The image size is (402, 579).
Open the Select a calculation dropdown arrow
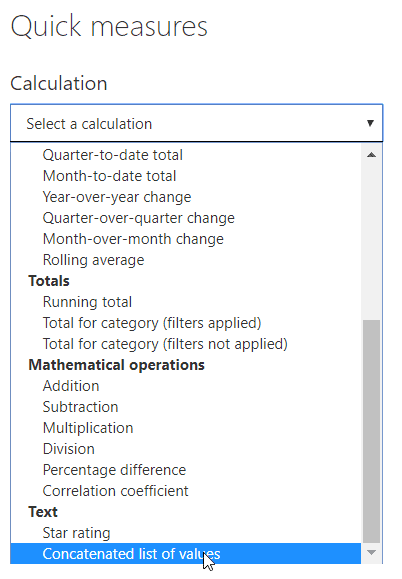tap(370, 123)
